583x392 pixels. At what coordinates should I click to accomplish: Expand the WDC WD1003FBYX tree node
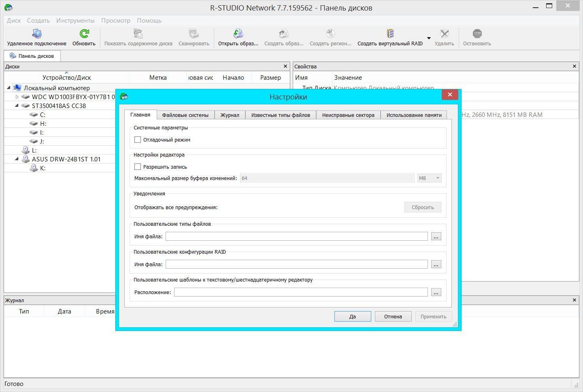tap(17, 97)
